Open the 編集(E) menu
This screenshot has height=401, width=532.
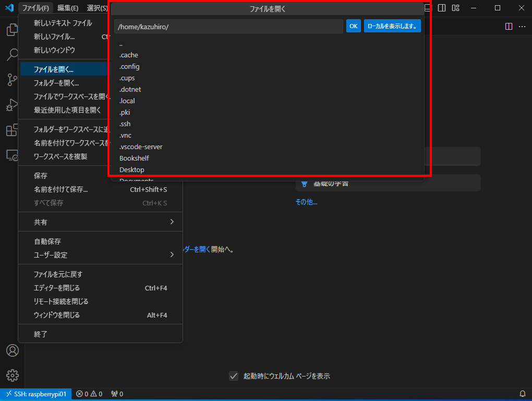[x=68, y=8]
